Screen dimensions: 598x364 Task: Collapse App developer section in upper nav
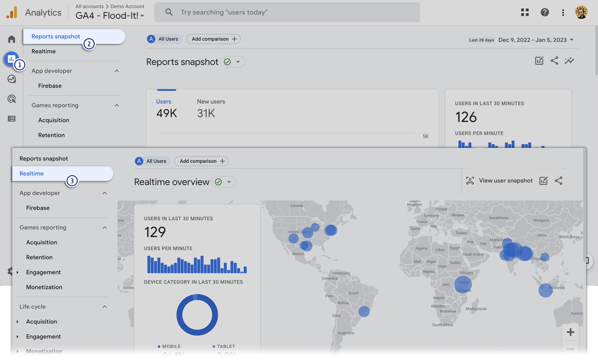click(116, 71)
